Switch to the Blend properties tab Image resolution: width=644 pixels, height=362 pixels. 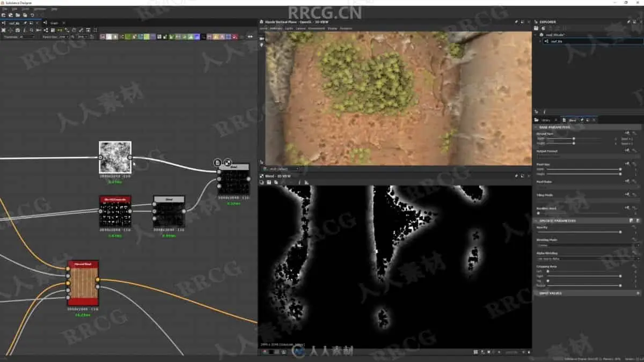click(x=572, y=120)
